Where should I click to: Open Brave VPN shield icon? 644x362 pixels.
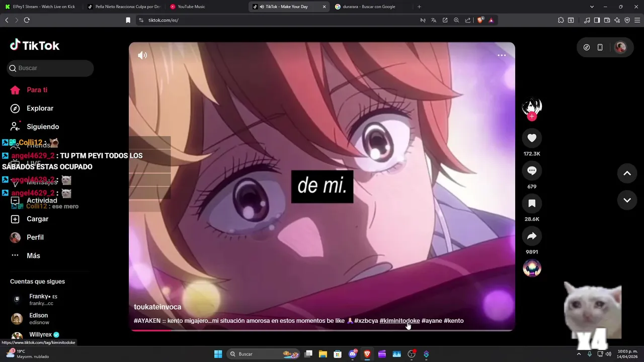(x=627, y=20)
